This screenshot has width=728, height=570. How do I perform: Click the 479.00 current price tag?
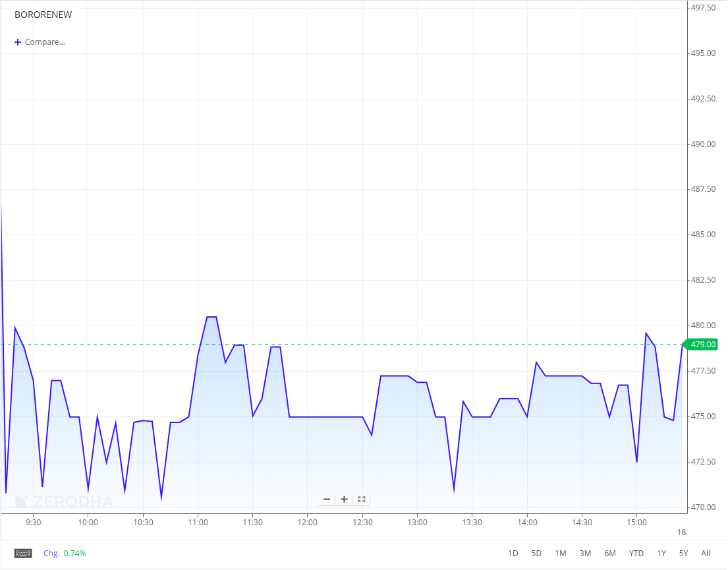click(700, 344)
